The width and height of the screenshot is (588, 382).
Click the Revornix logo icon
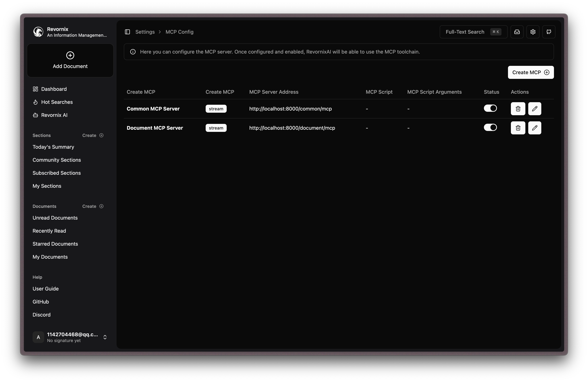[x=38, y=32]
